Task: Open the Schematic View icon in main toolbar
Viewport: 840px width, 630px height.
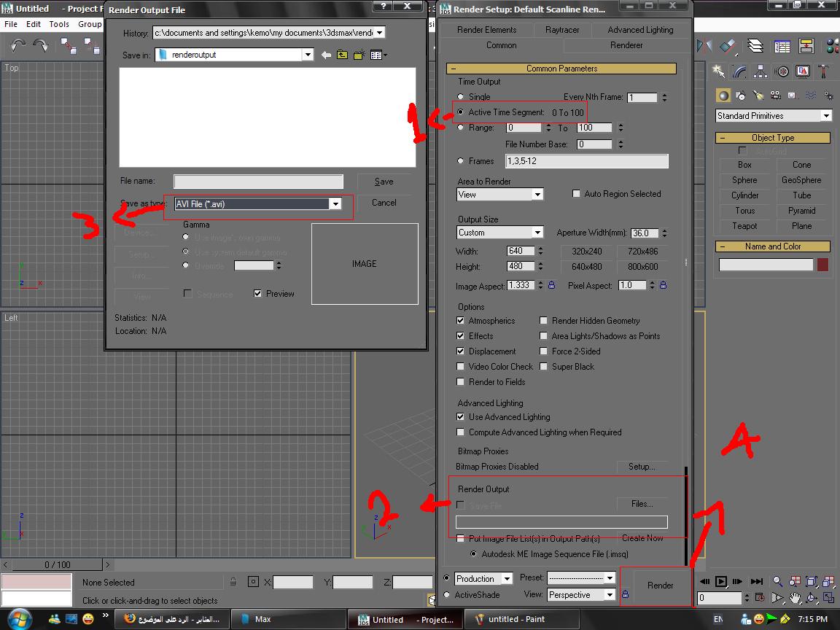Action: pos(806,47)
